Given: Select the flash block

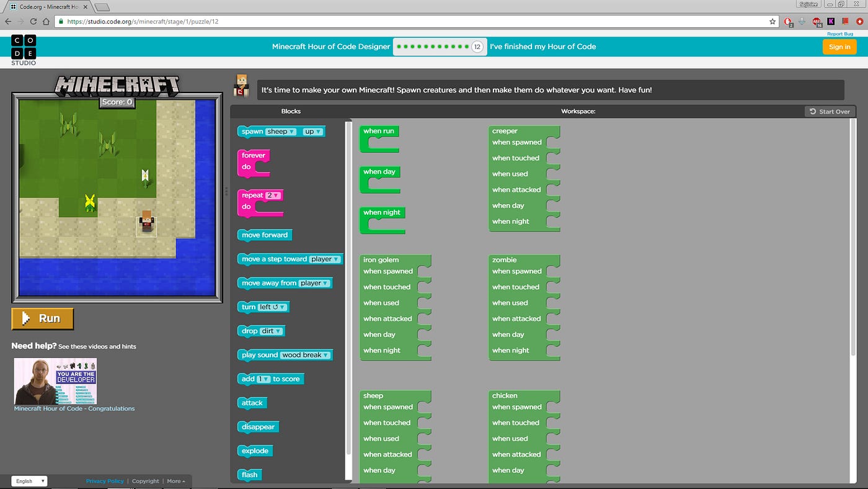Looking at the screenshot, I should (250, 475).
